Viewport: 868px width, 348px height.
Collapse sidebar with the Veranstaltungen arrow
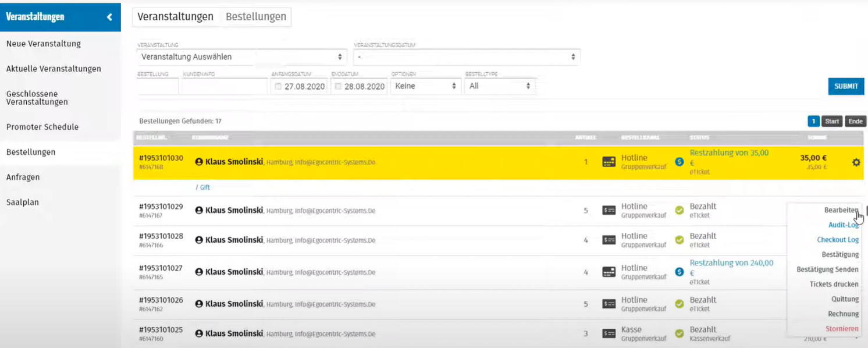(x=109, y=17)
